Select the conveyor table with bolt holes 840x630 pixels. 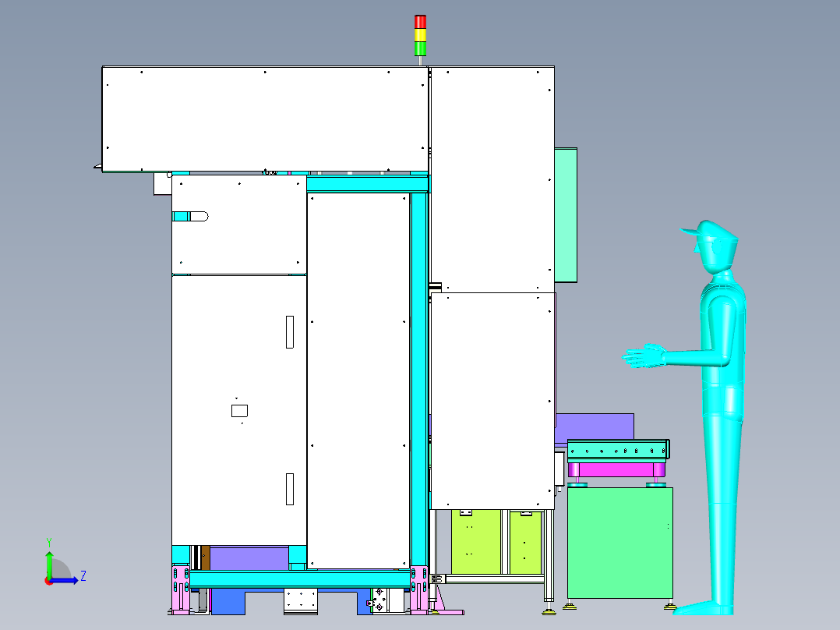[618, 449]
